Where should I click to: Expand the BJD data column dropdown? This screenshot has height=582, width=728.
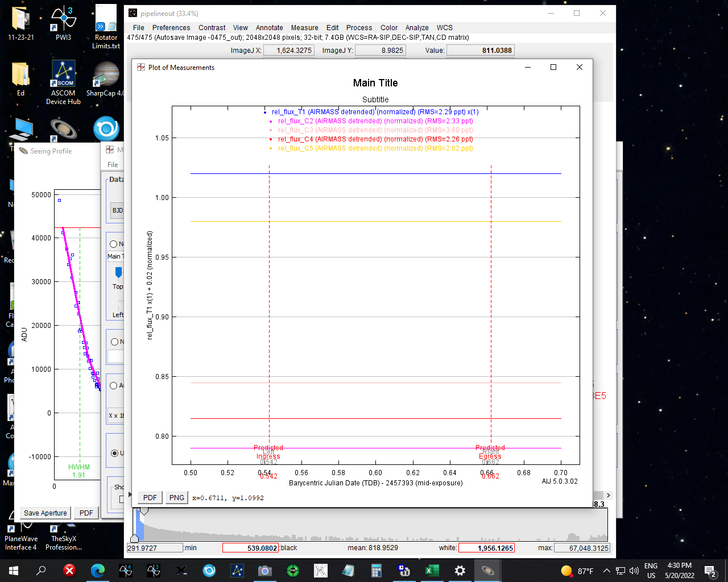pos(117,210)
